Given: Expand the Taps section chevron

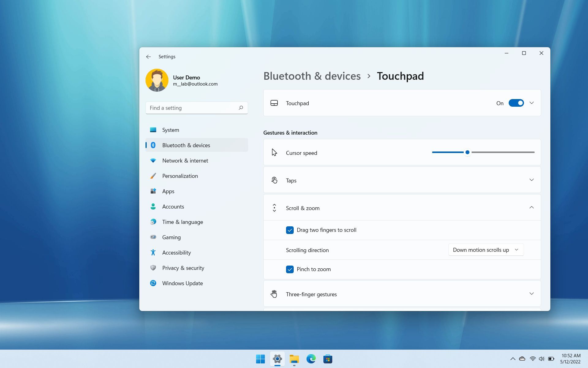Looking at the screenshot, I should click(x=532, y=180).
